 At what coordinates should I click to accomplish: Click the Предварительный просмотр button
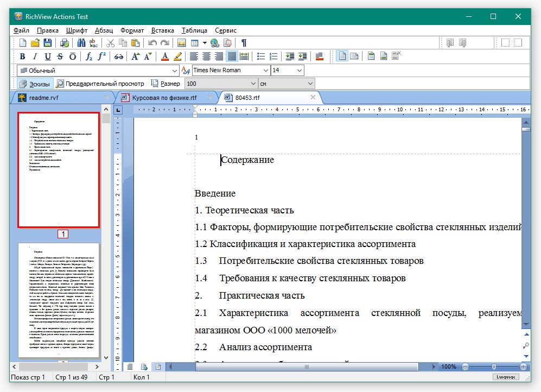pos(100,84)
